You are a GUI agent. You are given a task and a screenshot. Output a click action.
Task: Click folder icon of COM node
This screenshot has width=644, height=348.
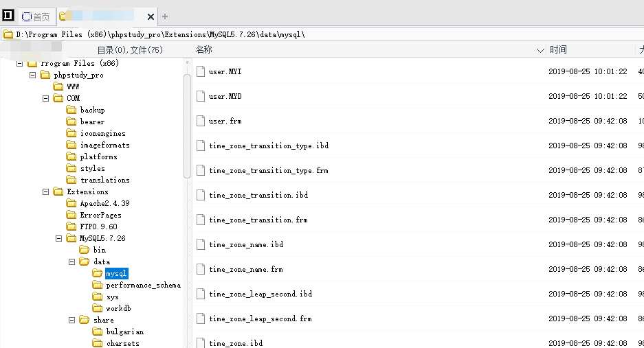(58, 98)
